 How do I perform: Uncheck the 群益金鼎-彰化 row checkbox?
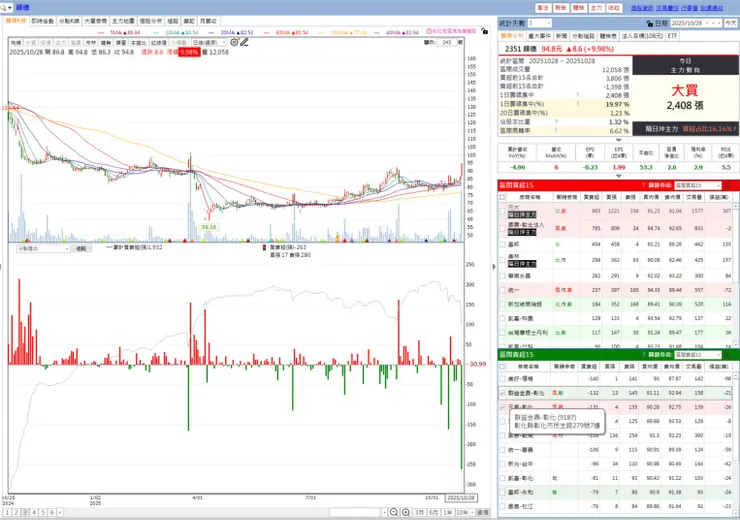(503, 393)
